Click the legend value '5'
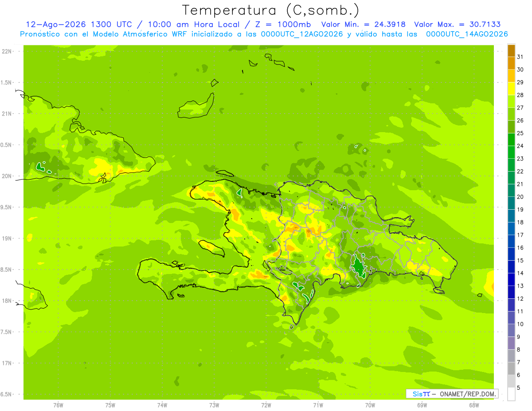The width and height of the screenshot is (532, 411). [x=519, y=388]
